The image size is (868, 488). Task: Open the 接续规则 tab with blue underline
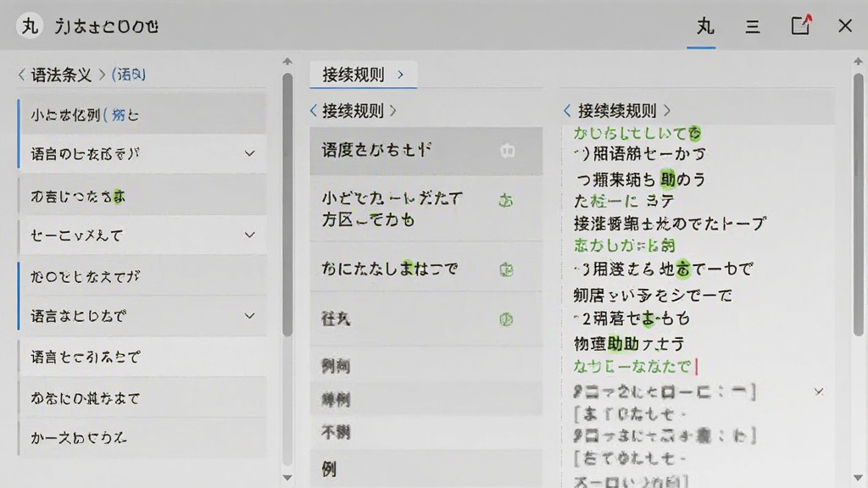[x=363, y=75]
